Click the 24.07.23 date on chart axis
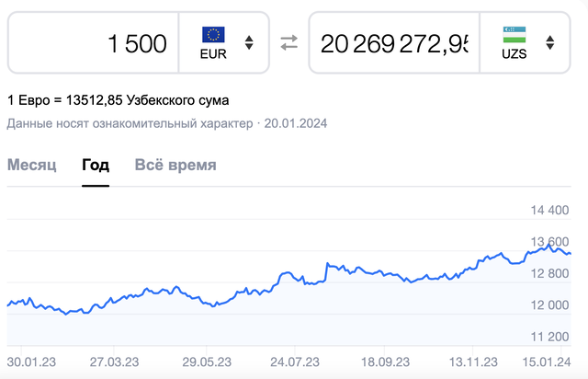Image resolution: width=588 pixels, height=379 pixels. [295, 362]
